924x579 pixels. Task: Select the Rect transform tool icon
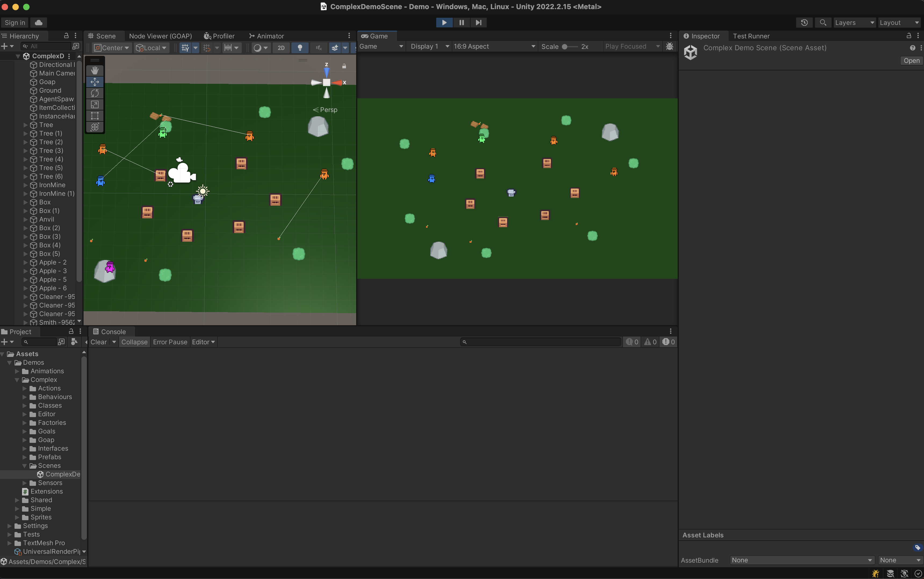95,116
